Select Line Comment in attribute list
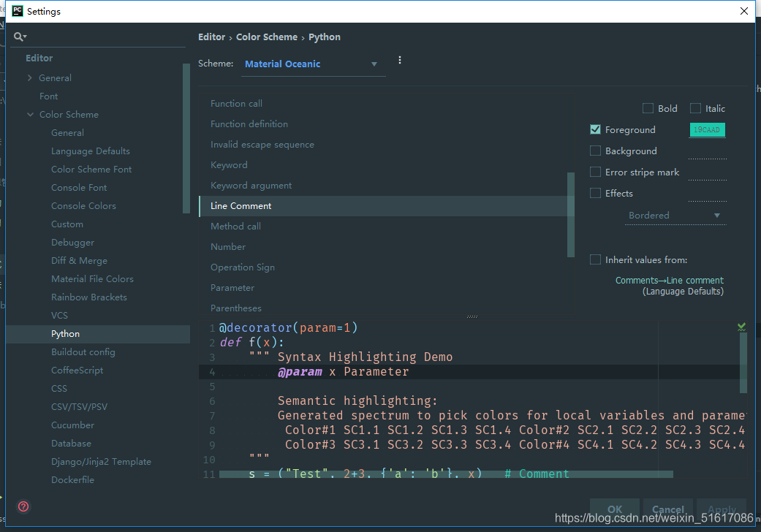Image resolution: width=761 pixels, height=532 pixels. [x=383, y=205]
